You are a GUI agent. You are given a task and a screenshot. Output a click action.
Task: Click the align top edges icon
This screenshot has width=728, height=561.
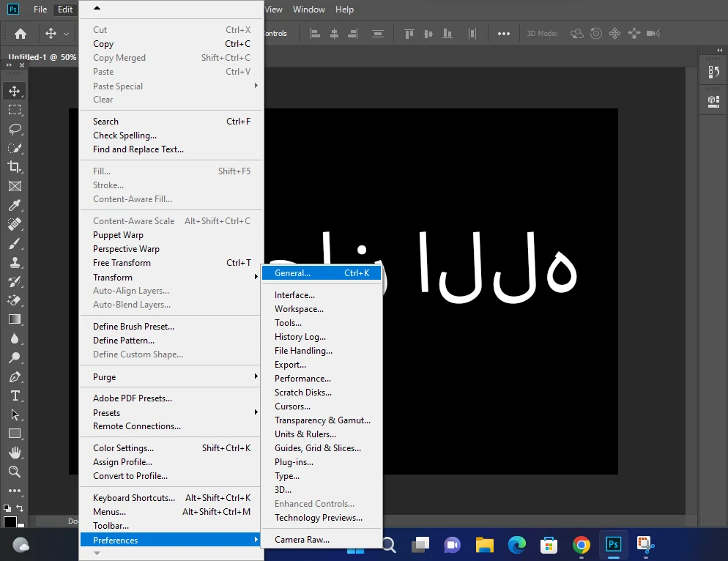click(x=409, y=34)
